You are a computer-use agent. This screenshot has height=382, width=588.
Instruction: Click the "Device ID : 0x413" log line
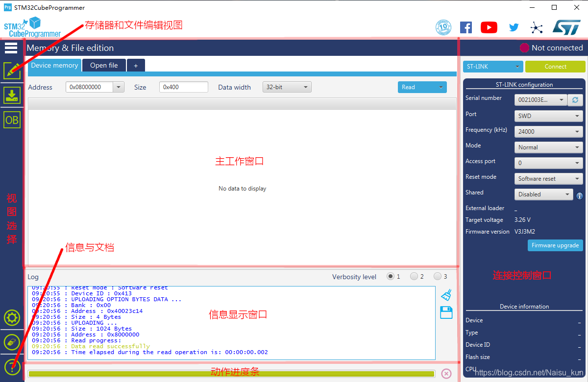[x=82, y=293]
